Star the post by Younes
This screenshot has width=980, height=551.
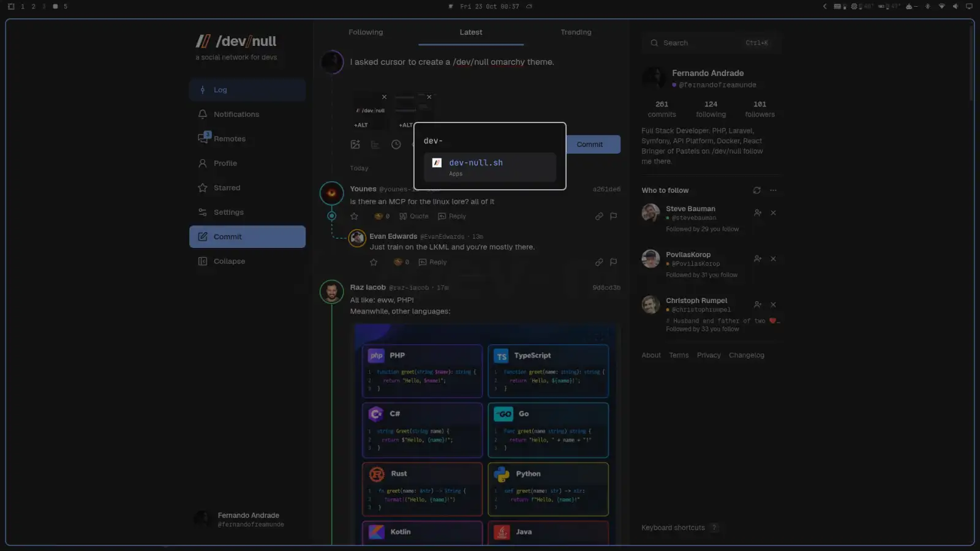click(354, 216)
